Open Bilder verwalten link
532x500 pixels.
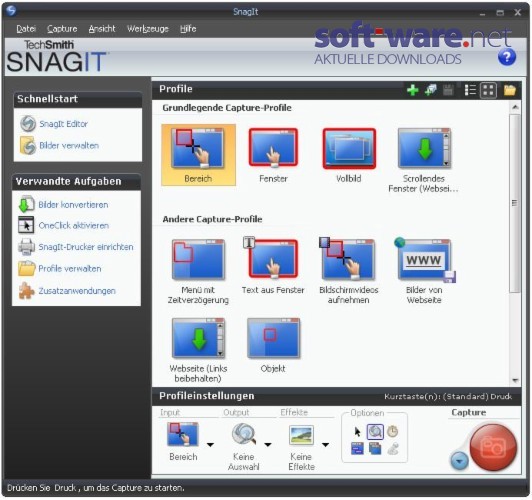(69, 146)
